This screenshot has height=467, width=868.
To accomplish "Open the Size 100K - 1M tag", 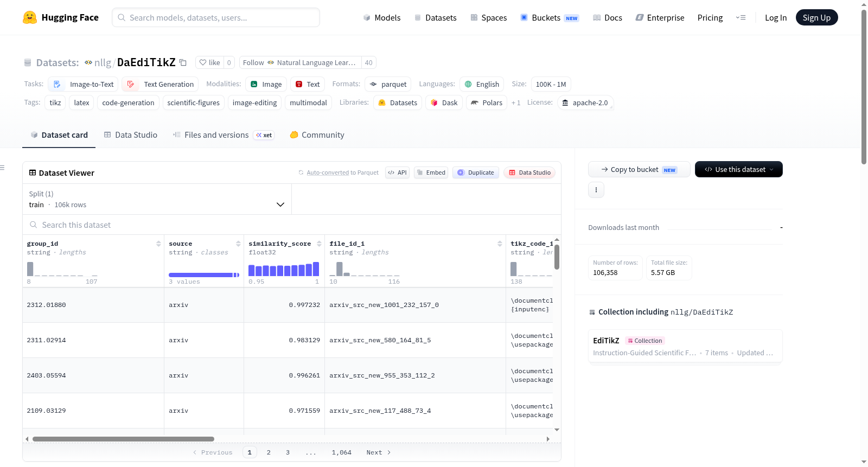I will pos(551,84).
